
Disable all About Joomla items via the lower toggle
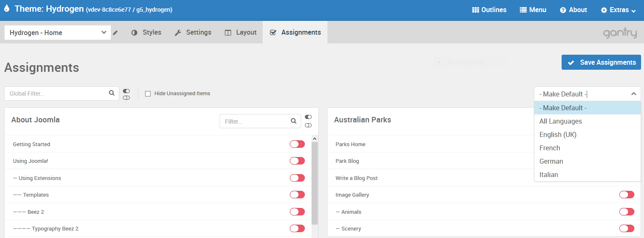coord(308,125)
